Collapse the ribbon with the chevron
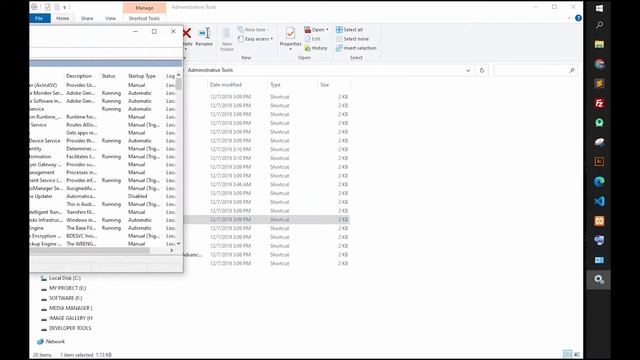 pos(569,18)
